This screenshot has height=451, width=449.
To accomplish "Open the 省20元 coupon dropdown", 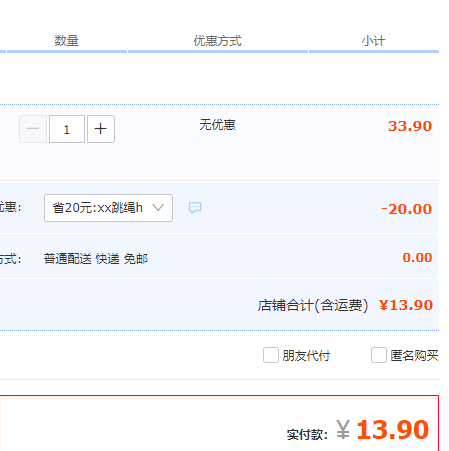I will click(108, 208).
